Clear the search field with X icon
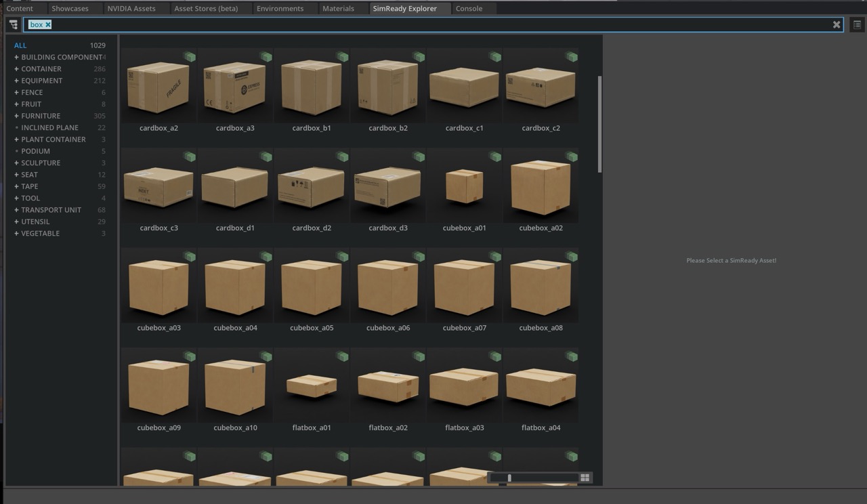Image resolution: width=867 pixels, height=504 pixels. pyautogui.click(x=837, y=24)
